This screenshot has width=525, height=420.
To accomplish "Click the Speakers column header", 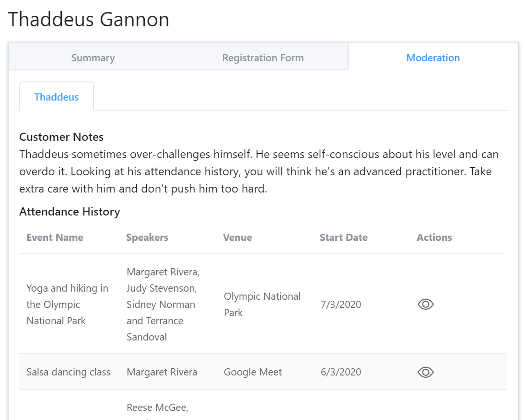I will click(x=147, y=238).
